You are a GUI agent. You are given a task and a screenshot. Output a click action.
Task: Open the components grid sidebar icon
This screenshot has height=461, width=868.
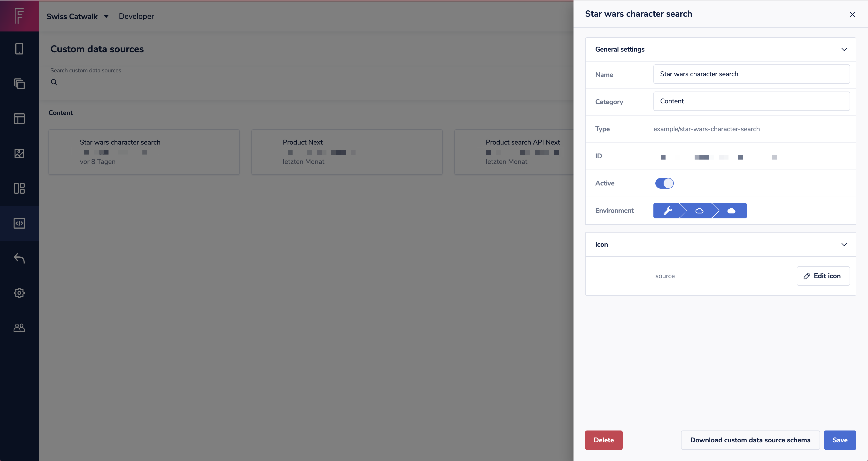coord(19,188)
